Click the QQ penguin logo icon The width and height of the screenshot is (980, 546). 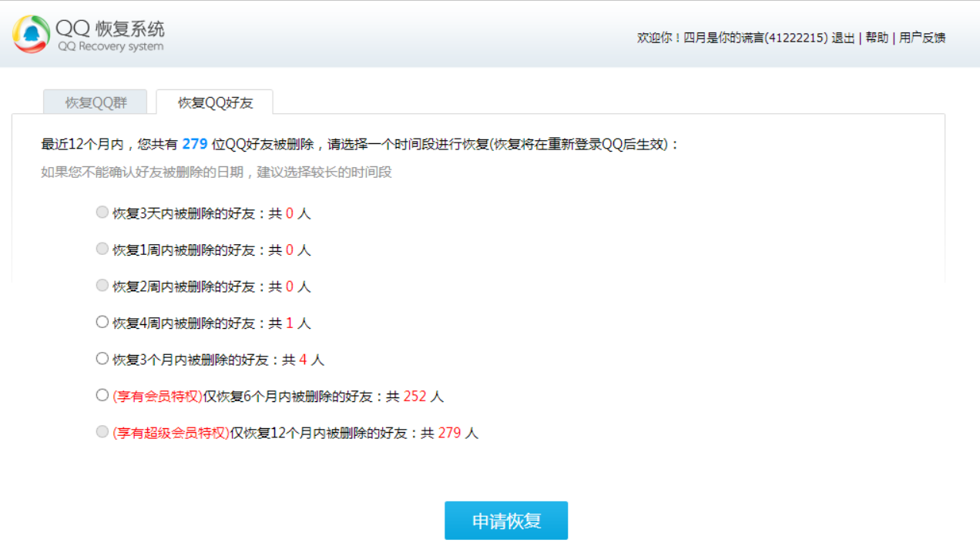[x=32, y=34]
